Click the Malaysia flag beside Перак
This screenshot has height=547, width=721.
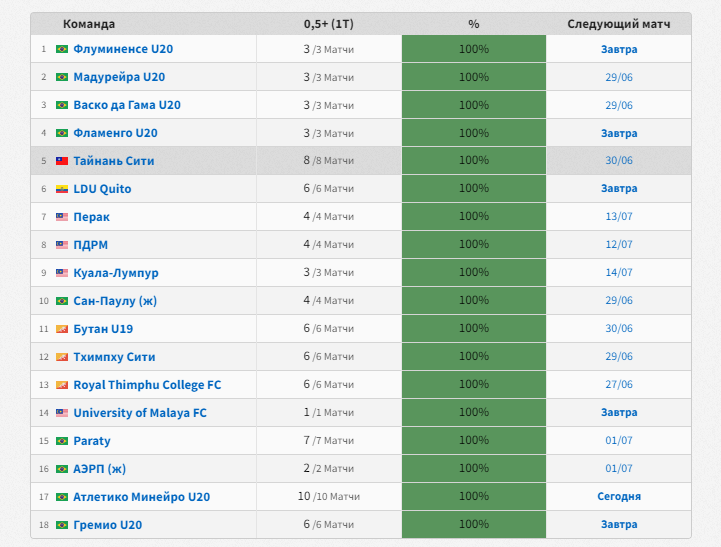(x=62, y=217)
